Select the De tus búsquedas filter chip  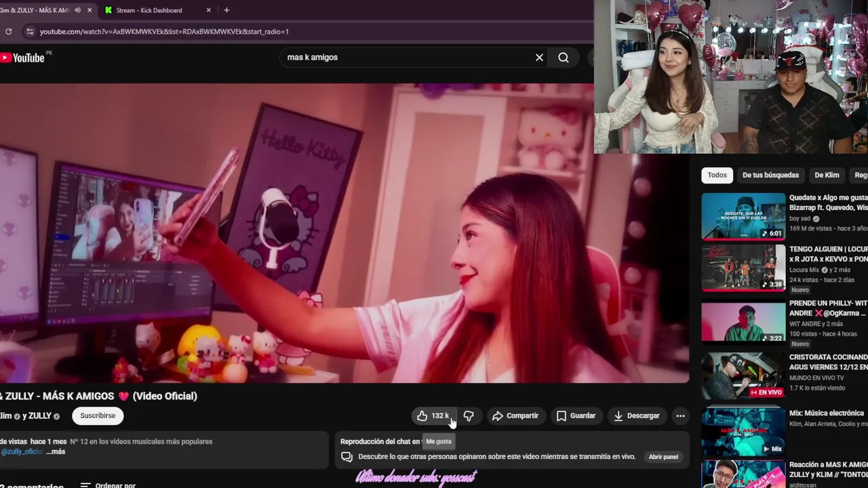tap(770, 175)
